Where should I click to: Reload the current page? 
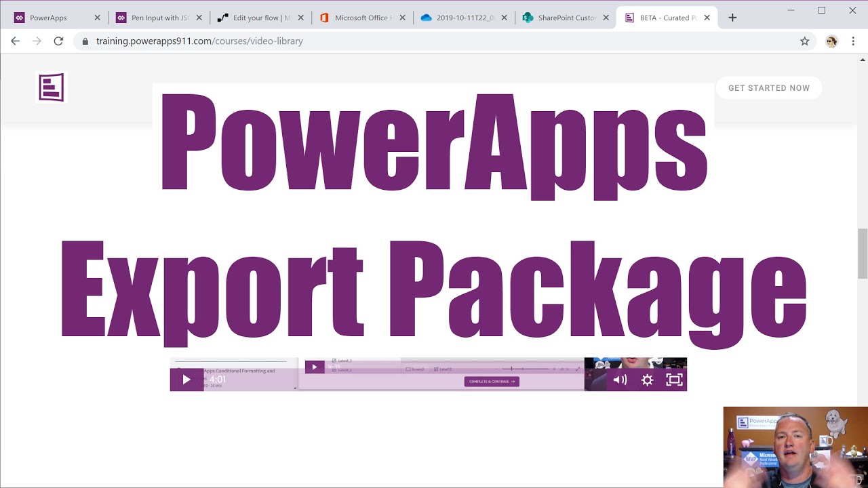point(58,41)
